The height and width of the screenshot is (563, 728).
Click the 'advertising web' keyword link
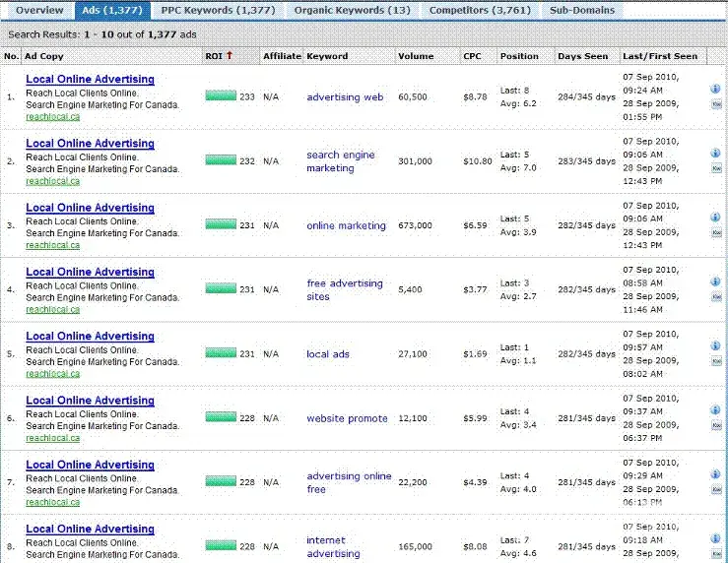345,97
